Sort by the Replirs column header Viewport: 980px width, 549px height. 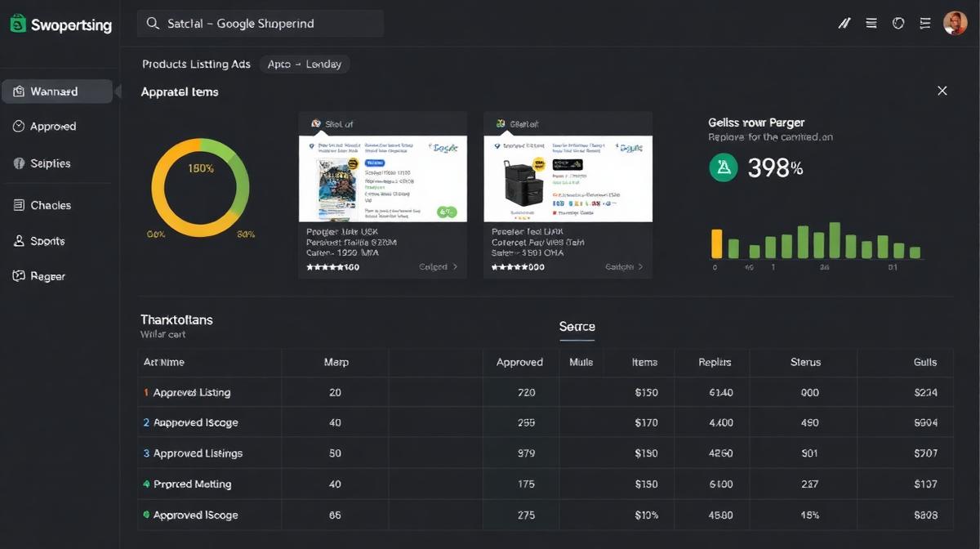coord(715,362)
